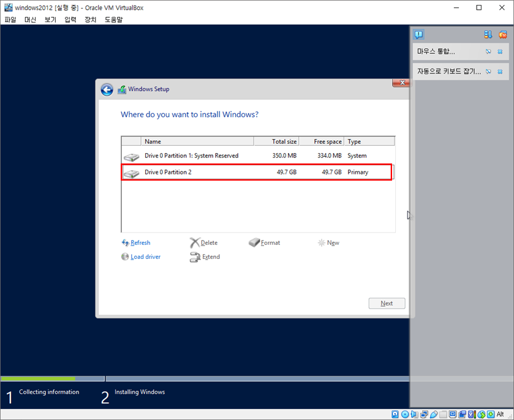Open the 입력 menu
Viewport: 514px width, 420px height.
[70, 20]
